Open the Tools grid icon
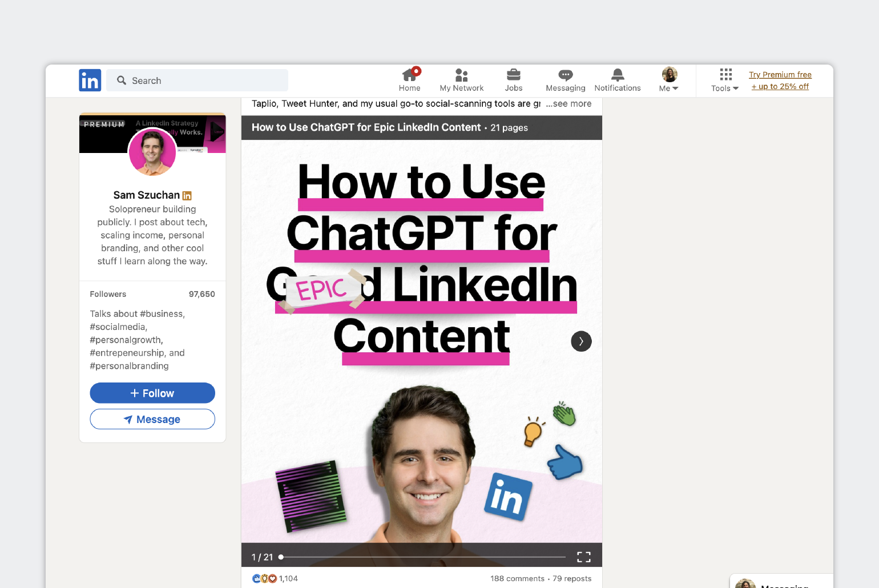879x588 pixels. 725,74
